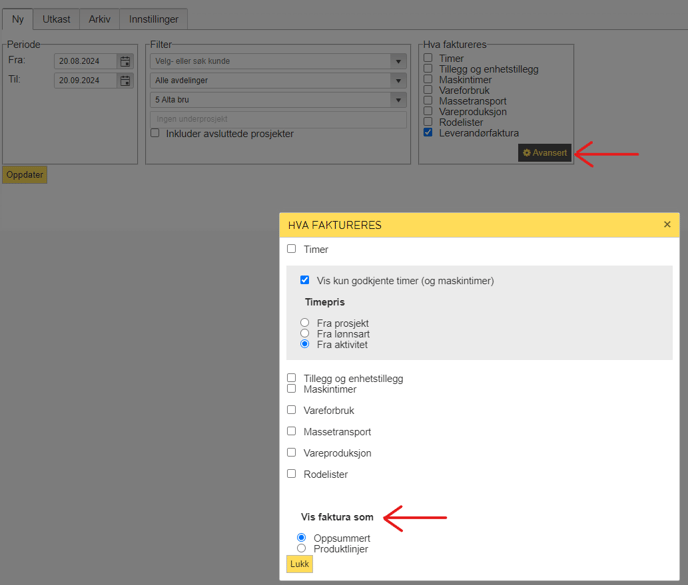Open calendar picker for Fra date
The image size is (688, 585).
coord(125,61)
